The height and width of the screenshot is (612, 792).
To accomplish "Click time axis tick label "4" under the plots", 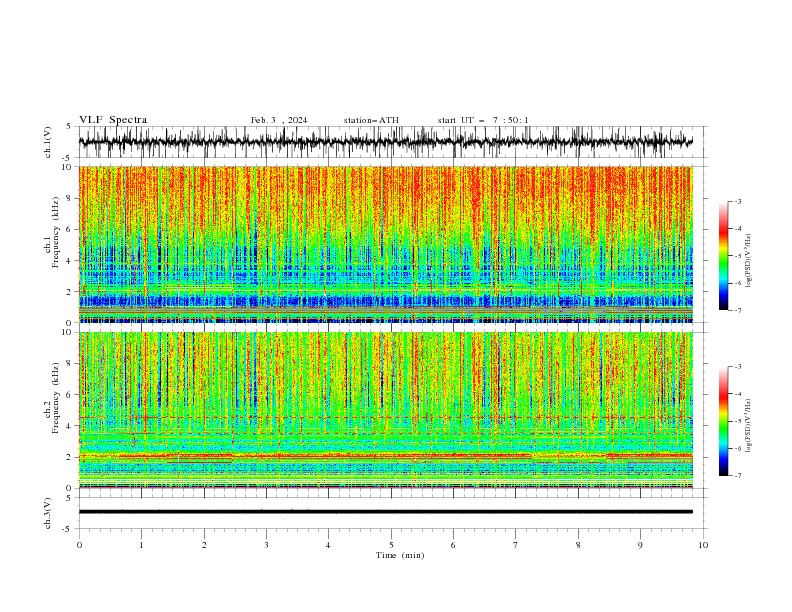I will (329, 545).
